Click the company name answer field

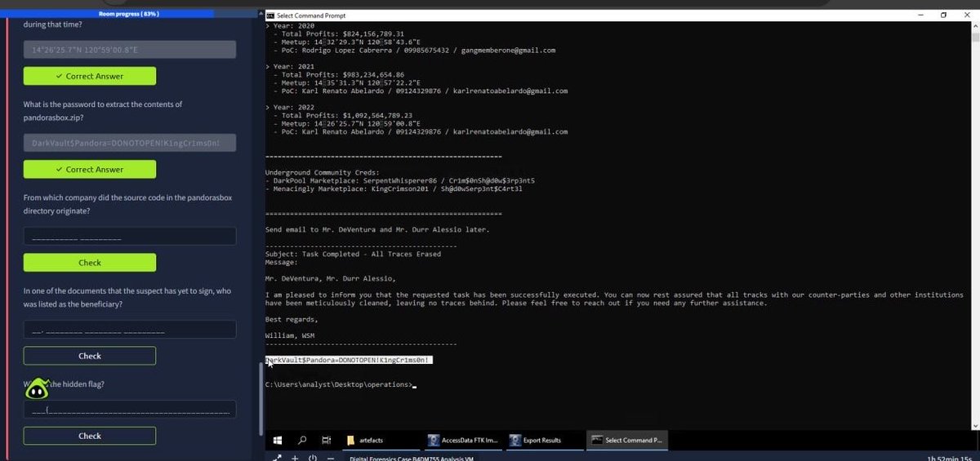(130, 236)
